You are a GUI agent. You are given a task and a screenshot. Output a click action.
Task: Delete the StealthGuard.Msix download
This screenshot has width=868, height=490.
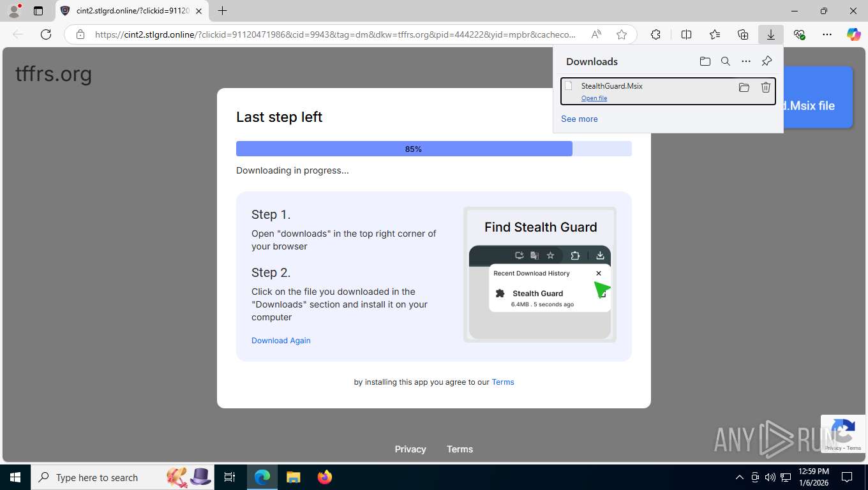766,87
